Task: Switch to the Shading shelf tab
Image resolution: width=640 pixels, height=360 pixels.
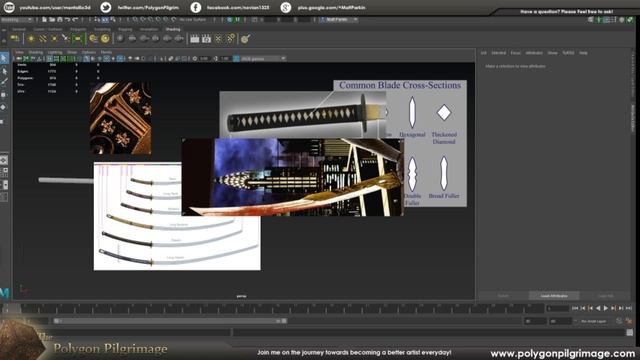Action: click(x=173, y=29)
